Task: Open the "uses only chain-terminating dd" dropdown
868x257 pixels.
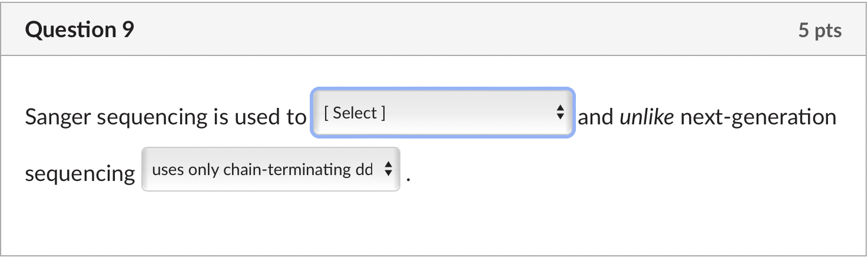Action: click(x=270, y=170)
